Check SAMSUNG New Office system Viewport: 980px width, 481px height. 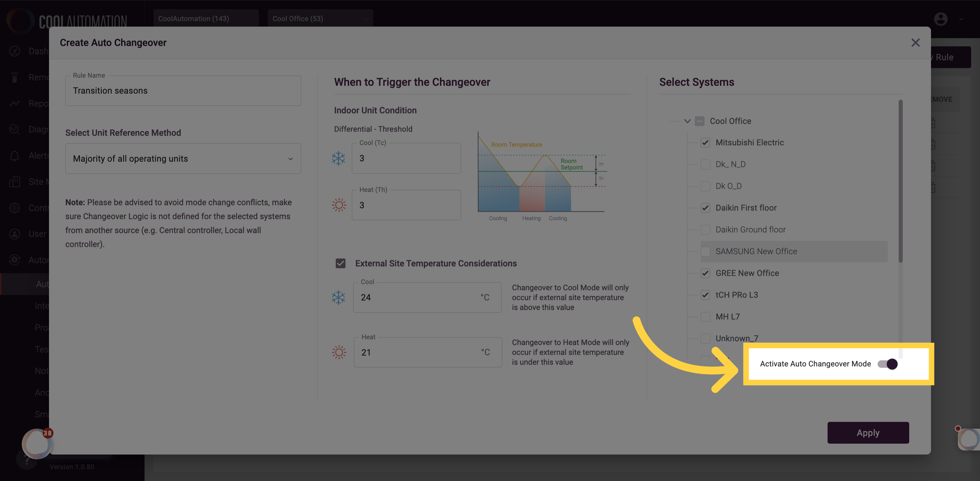(705, 251)
